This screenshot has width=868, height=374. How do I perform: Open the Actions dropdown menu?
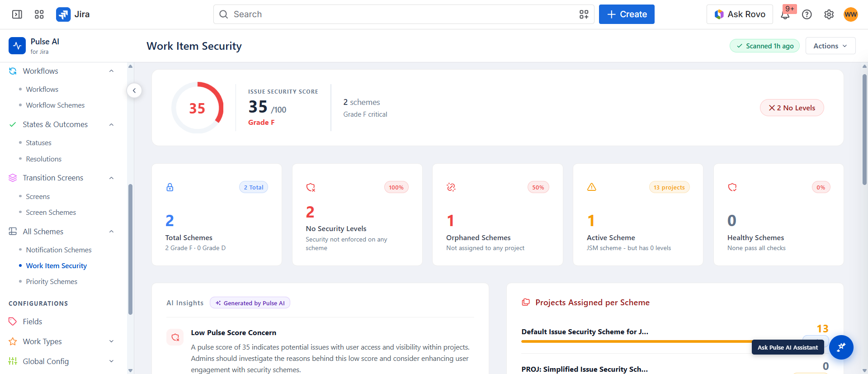point(830,46)
